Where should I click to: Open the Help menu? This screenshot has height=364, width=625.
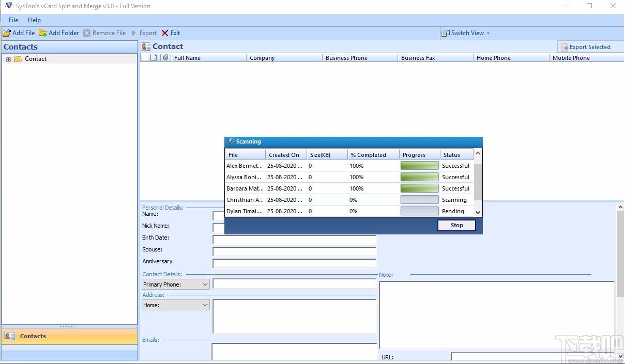tap(34, 20)
